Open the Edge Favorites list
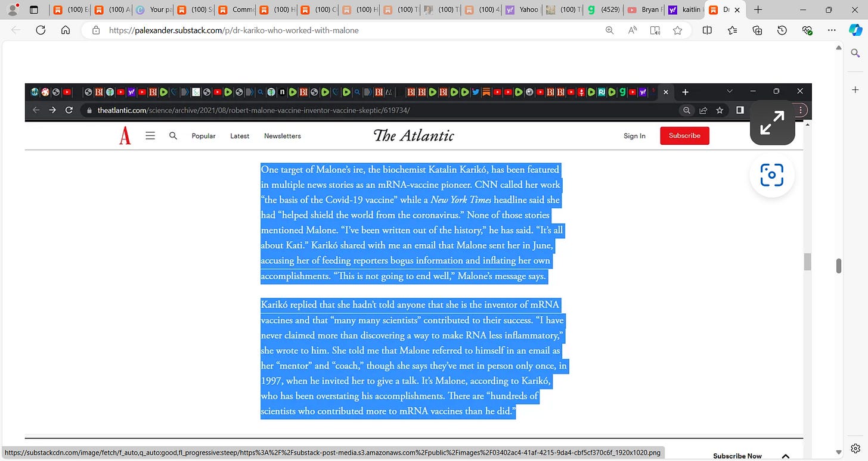 click(732, 30)
